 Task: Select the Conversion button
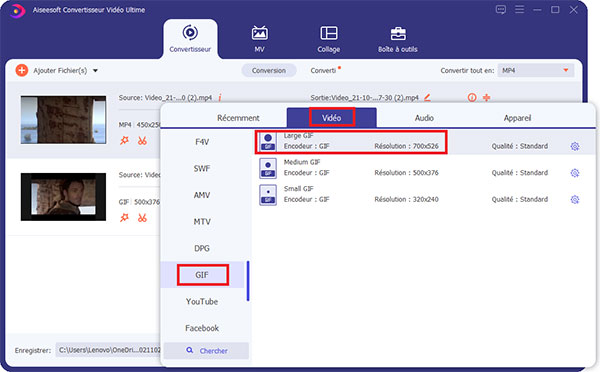point(269,70)
